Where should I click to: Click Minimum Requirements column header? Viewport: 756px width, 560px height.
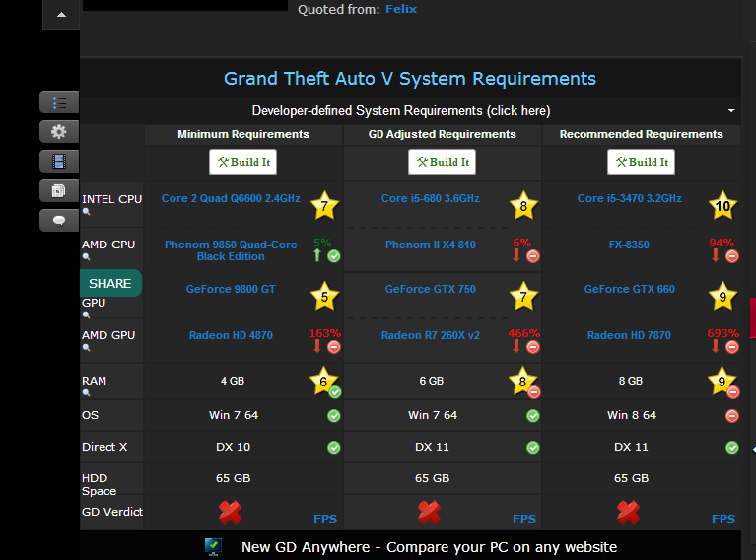coord(243,134)
